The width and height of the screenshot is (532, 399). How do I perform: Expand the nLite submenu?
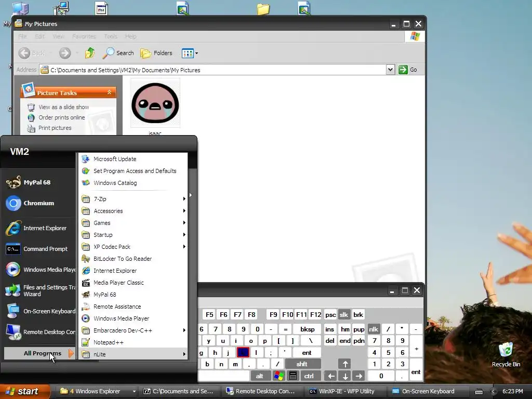pos(133,354)
